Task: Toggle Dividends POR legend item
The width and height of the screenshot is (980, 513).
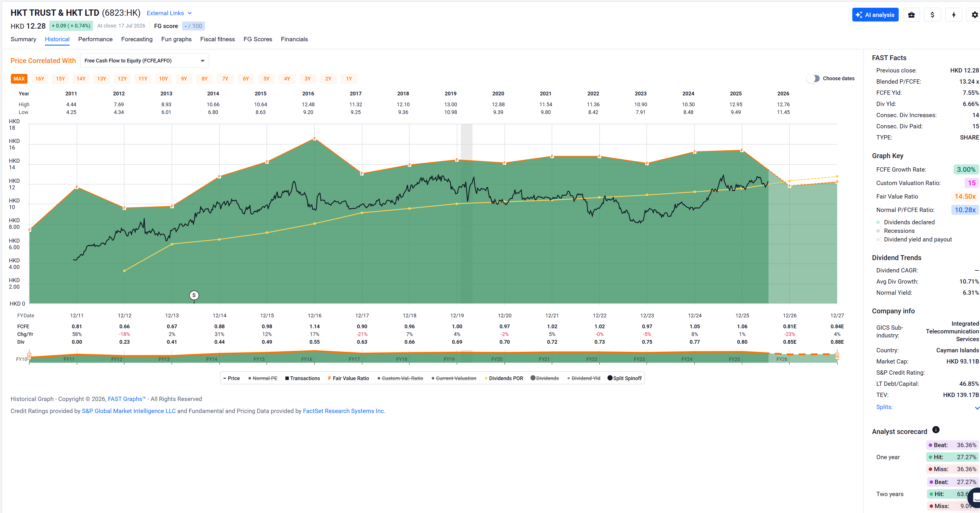Action: point(504,378)
